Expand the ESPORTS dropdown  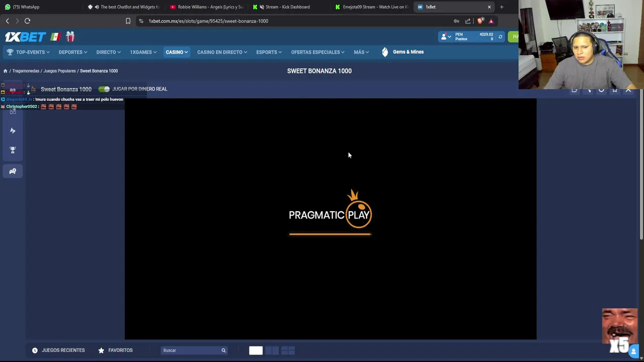point(269,52)
